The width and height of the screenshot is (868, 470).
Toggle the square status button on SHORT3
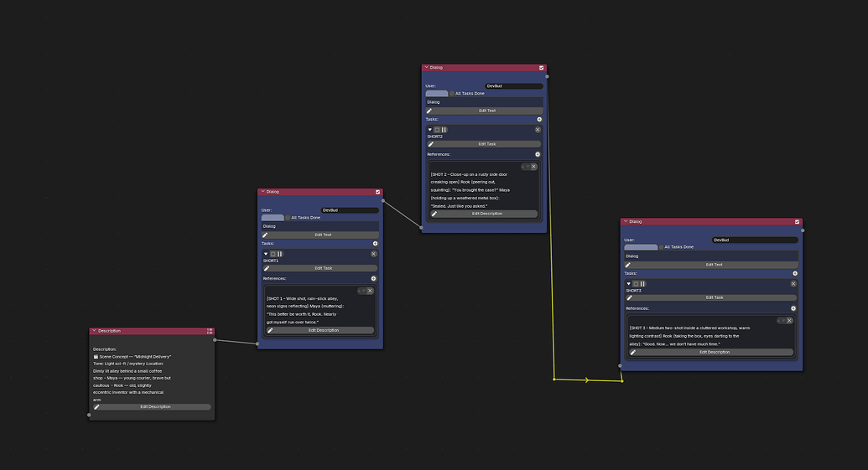click(x=636, y=284)
